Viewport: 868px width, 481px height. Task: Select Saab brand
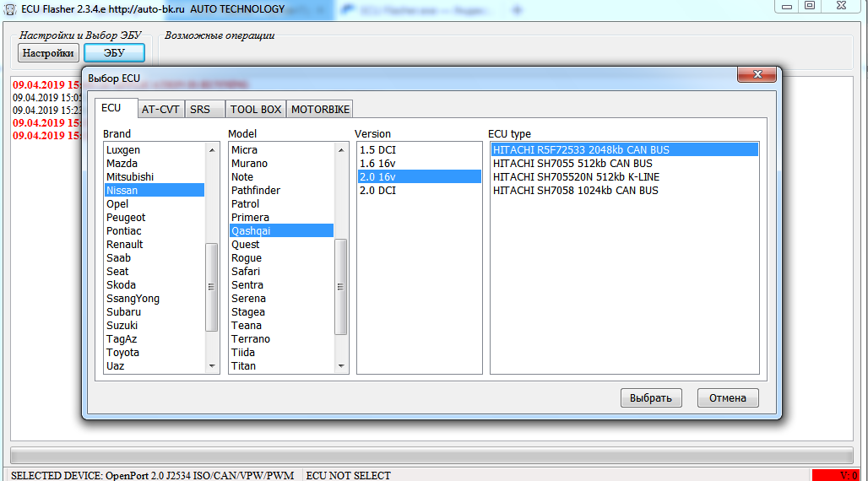point(154,258)
